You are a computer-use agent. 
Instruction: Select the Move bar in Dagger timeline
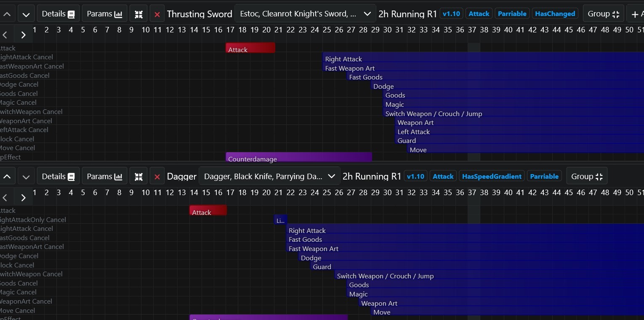(508, 311)
